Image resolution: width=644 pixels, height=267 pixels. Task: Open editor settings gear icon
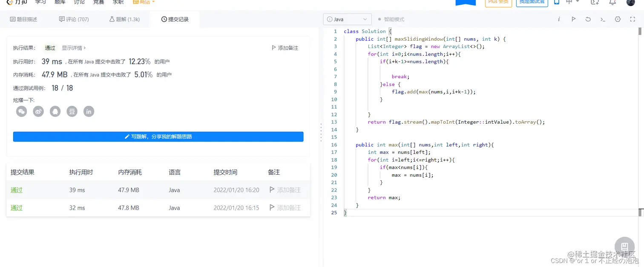(x=618, y=19)
